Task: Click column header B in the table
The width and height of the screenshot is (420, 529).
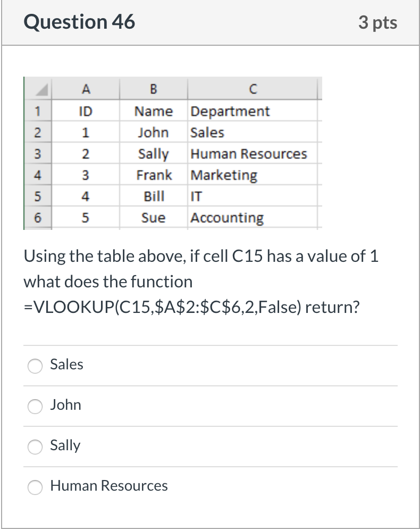Action: 154,89
